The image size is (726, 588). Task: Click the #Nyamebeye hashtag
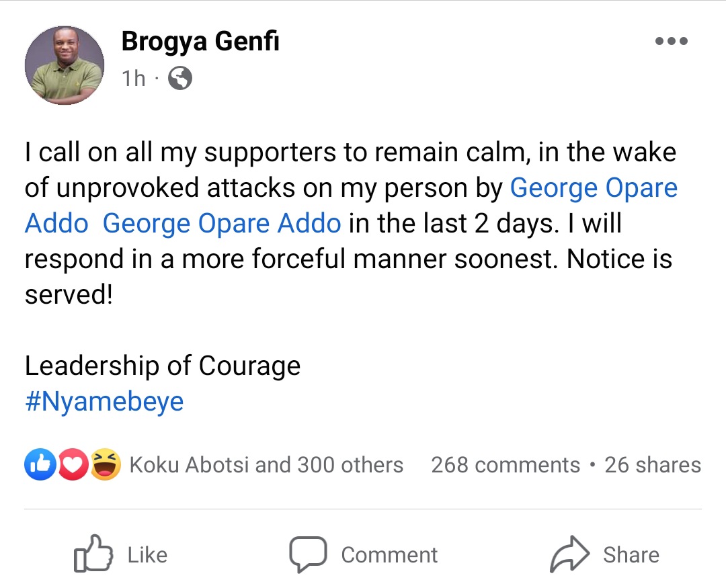tap(104, 401)
